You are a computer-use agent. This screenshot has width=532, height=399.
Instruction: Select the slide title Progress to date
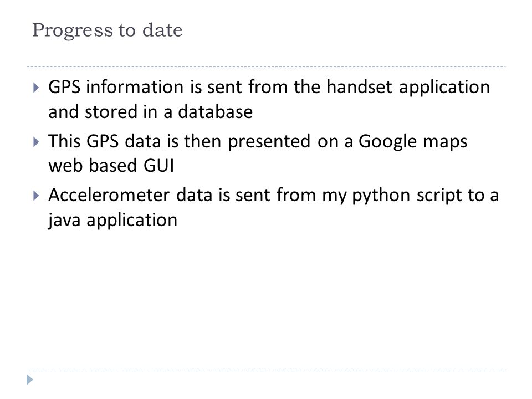point(107,30)
